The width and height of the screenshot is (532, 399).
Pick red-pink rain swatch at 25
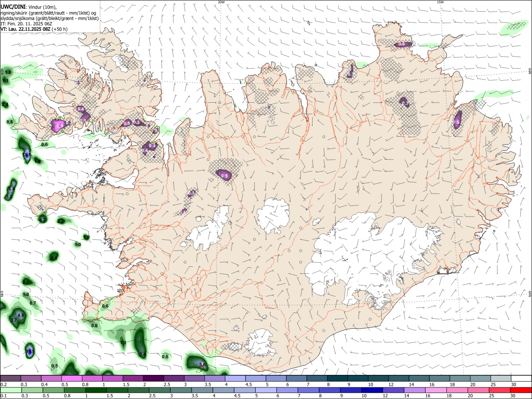(x=499, y=390)
